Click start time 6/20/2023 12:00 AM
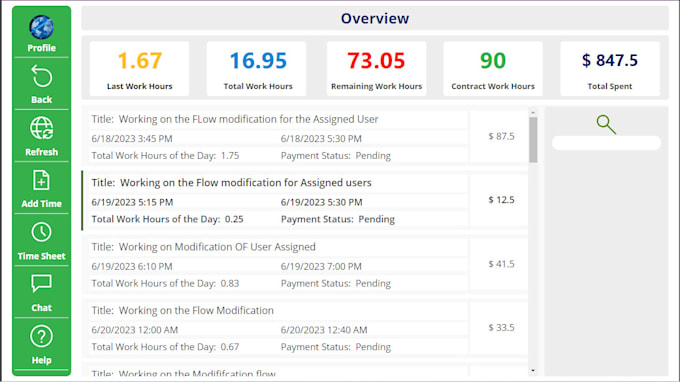Screen dimensions: 680x382 (x=134, y=330)
